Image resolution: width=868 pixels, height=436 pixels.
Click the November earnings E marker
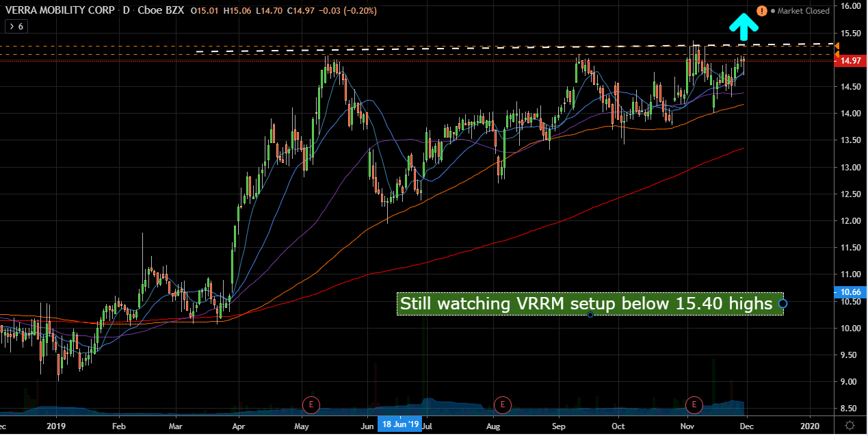pos(695,404)
